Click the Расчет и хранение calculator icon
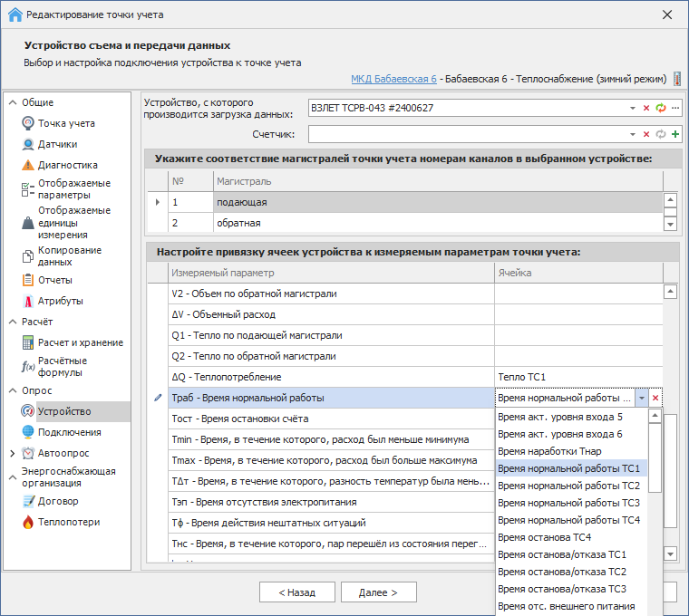This screenshot has height=616, width=689. pos(28,342)
